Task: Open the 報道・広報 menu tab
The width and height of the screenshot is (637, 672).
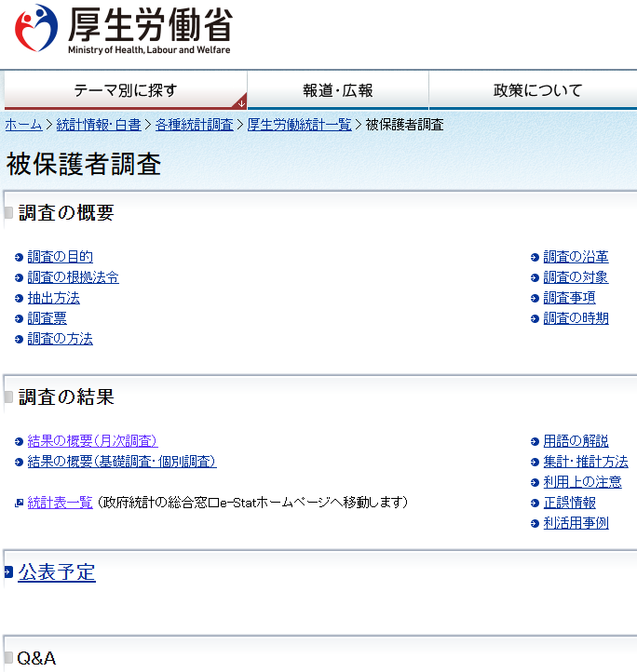Action: [x=337, y=90]
